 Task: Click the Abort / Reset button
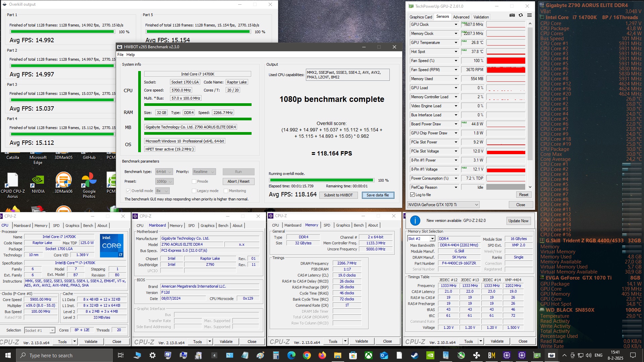tap(238, 181)
